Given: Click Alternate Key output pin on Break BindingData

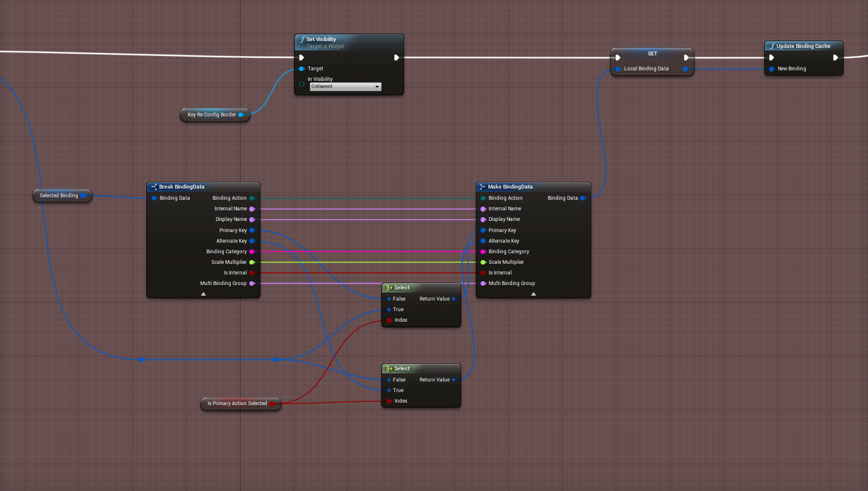Looking at the screenshot, I should tap(252, 241).
